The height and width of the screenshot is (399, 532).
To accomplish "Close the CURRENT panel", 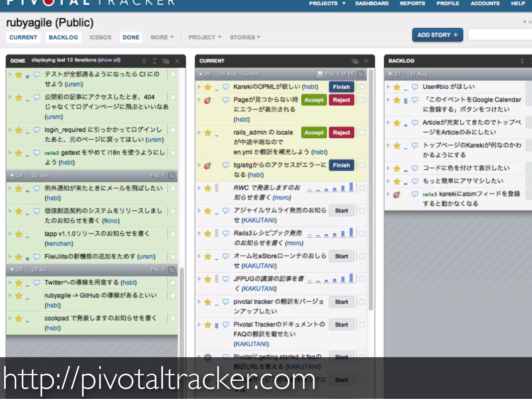I will pos(366,61).
